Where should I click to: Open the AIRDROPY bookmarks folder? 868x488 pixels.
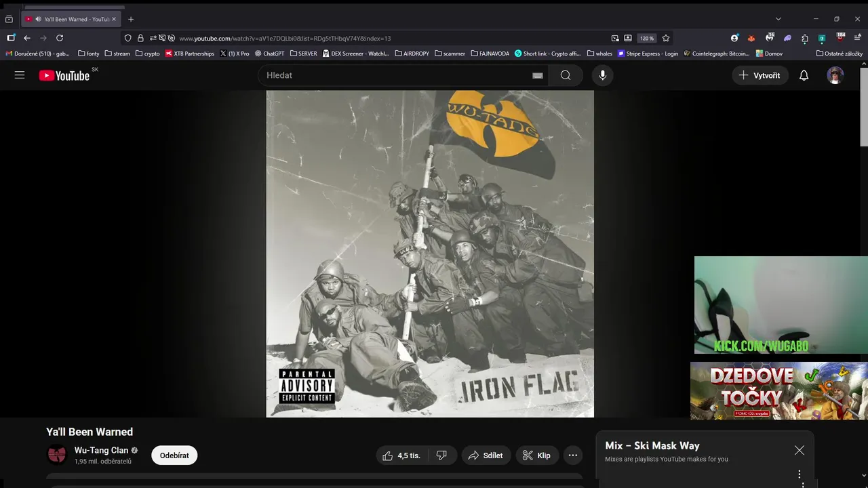click(x=412, y=54)
